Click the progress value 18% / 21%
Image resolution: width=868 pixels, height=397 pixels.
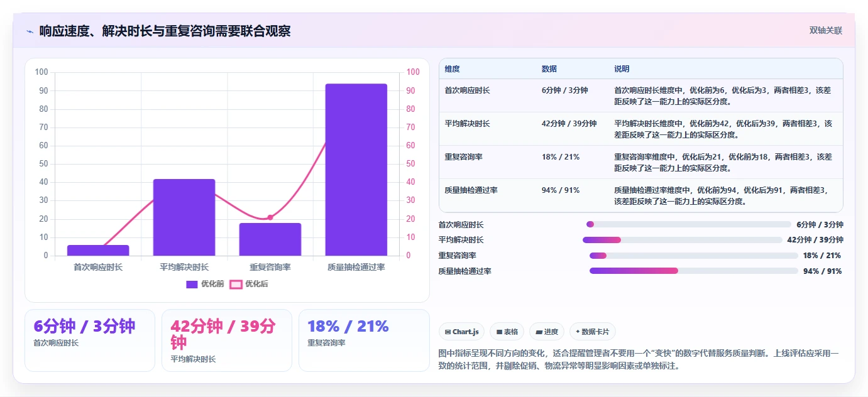tap(822, 256)
